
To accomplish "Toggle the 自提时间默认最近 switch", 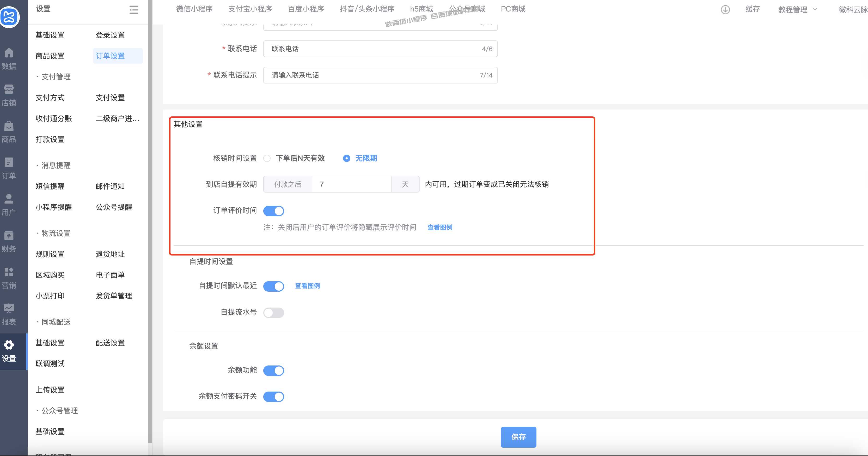I will [274, 286].
